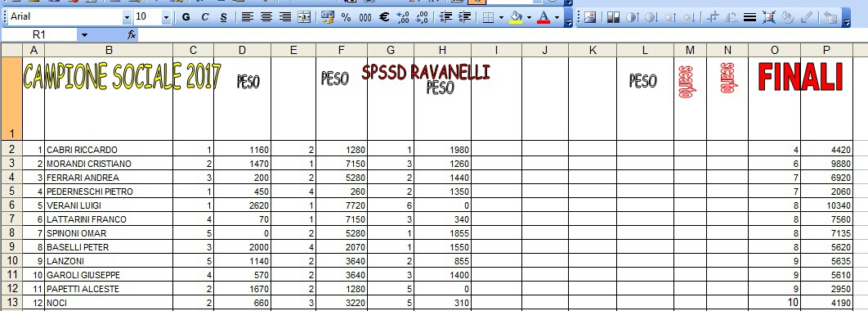Click into the formula bar
This screenshot has width=868, height=311.
click(503, 35)
